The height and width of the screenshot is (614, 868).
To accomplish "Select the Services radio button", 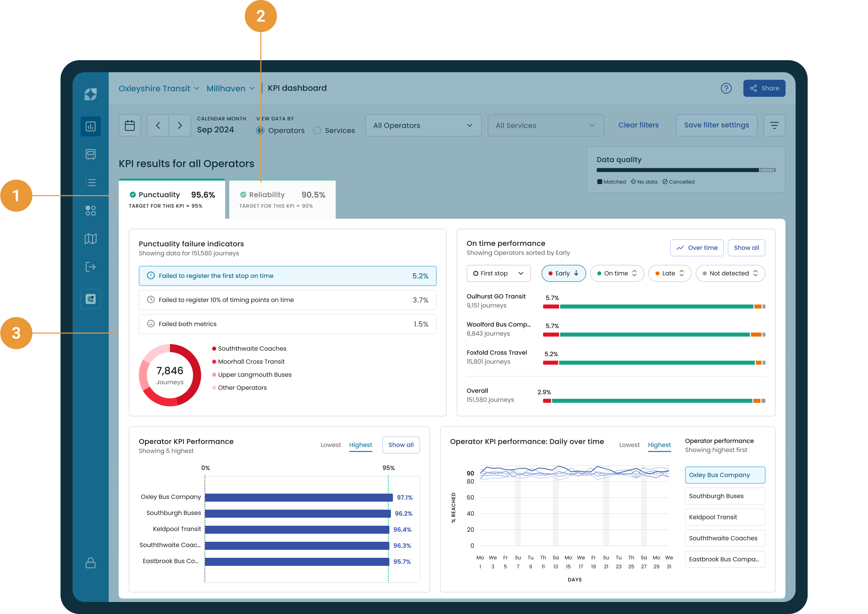I will coord(317,130).
